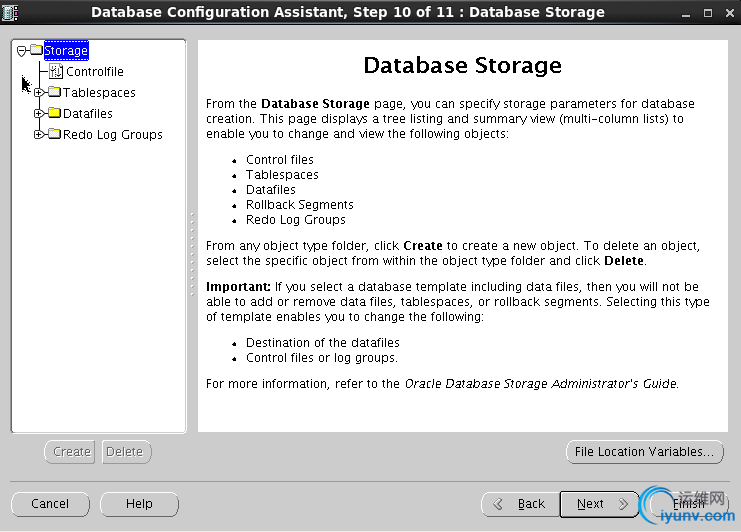This screenshot has height=532, width=741.
Task: Select the Controlfile tree item
Action: [95, 72]
